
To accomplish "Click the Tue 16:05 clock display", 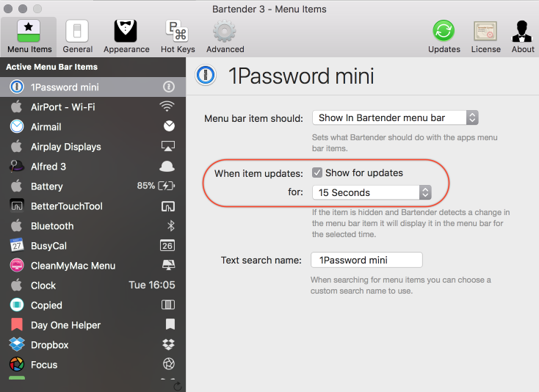I will tap(152, 285).
